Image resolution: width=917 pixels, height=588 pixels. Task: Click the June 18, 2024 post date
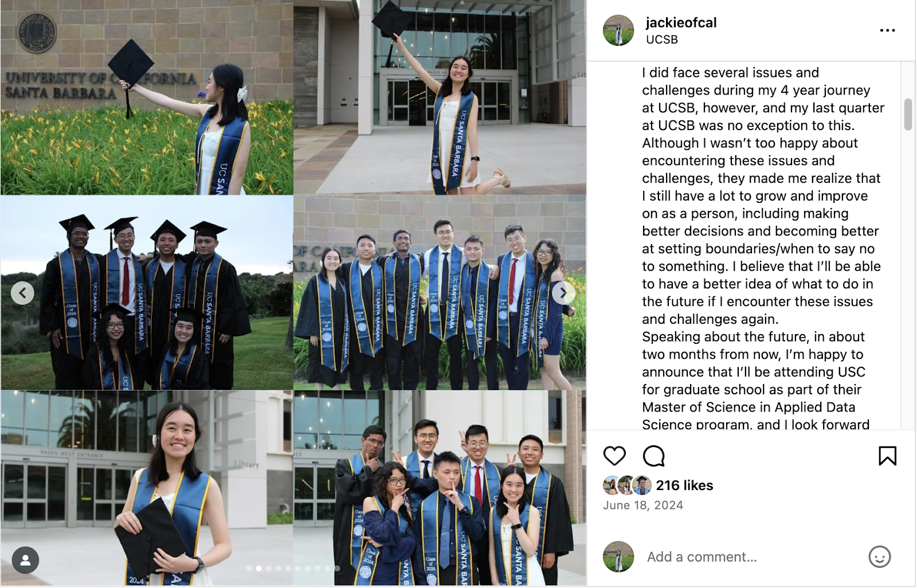643,505
